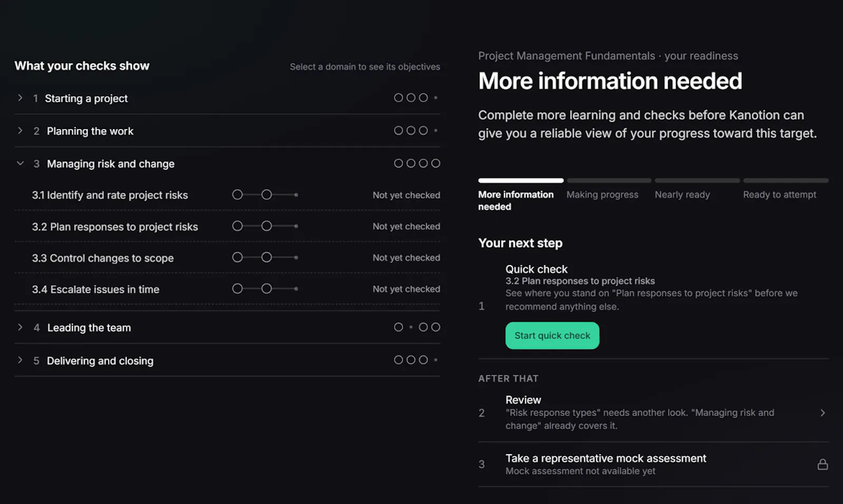Open the Review next-step item
The image size is (843, 504).
pos(653,413)
